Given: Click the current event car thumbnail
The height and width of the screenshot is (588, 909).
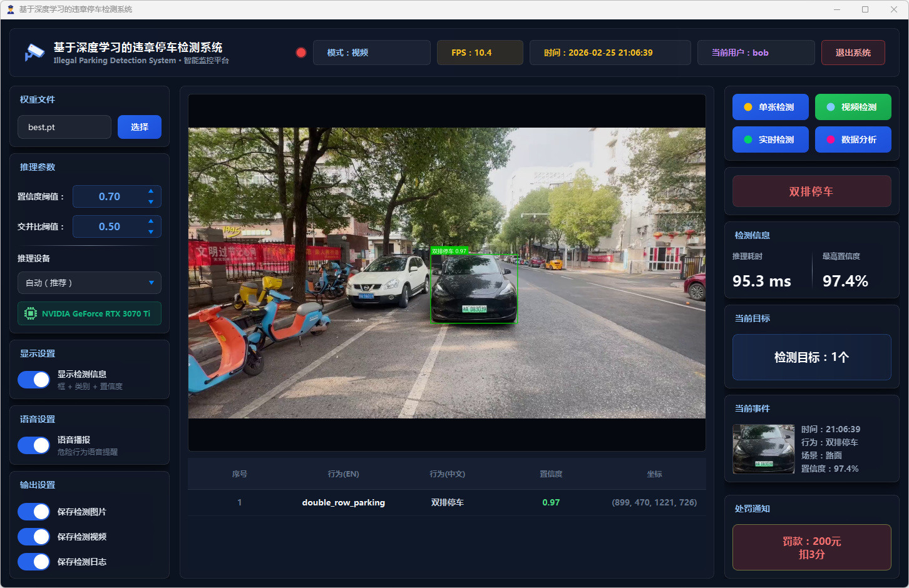Looking at the screenshot, I should (764, 449).
